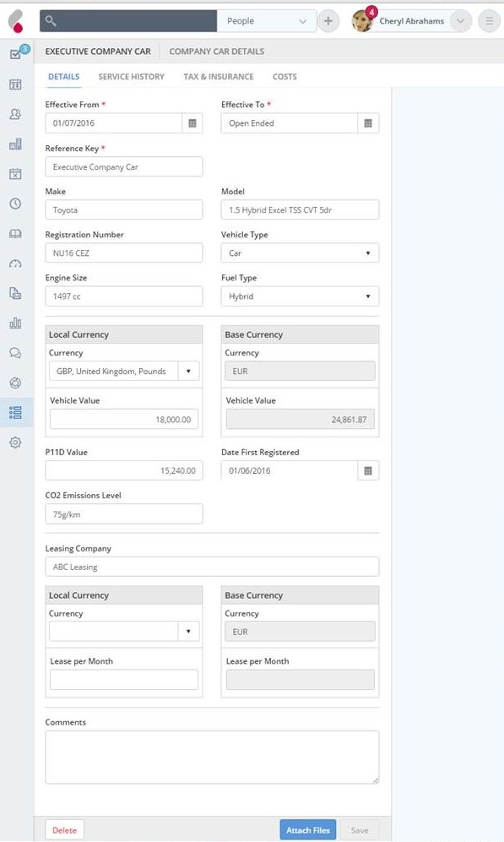Open the Costs tab
The width and height of the screenshot is (504, 842).
[x=285, y=77]
